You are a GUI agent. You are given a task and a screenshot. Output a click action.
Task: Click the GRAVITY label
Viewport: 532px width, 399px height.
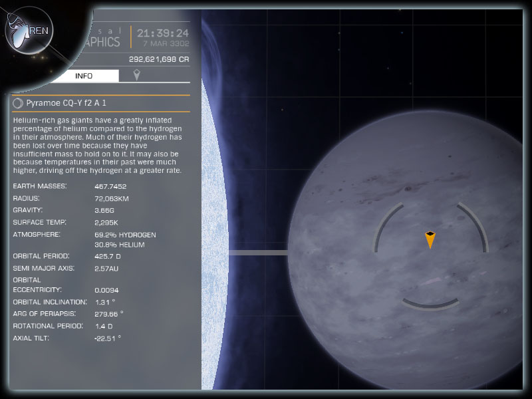(27, 210)
